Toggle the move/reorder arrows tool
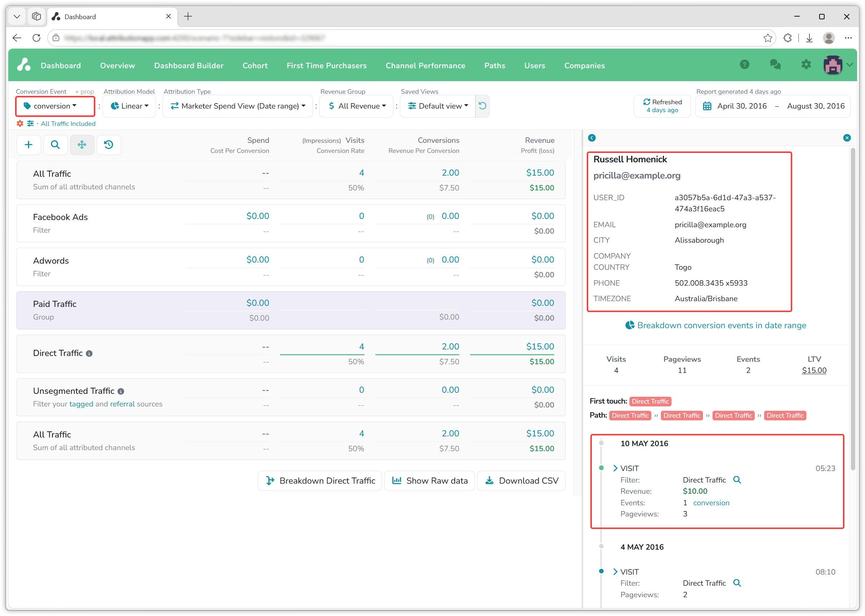This screenshot has height=616, width=865. point(82,145)
